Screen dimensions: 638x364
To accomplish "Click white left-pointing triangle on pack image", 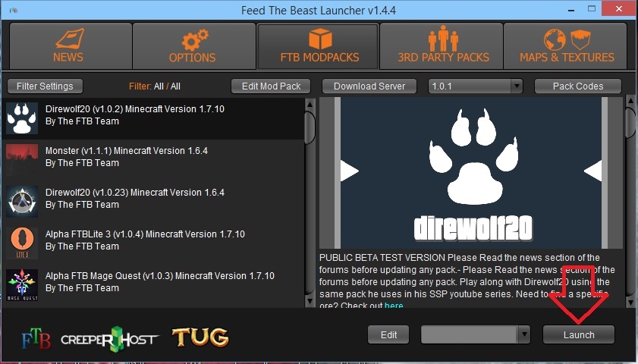I will coord(592,171).
